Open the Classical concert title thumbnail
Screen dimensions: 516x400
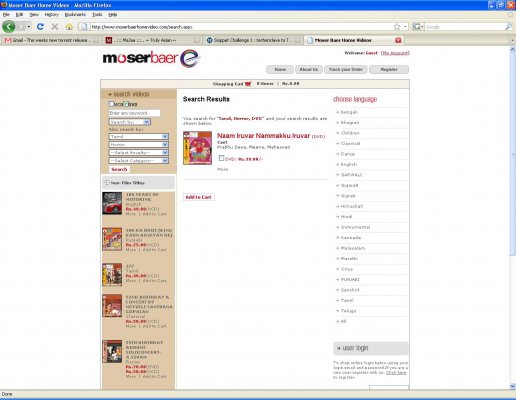pyautogui.click(x=112, y=306)
